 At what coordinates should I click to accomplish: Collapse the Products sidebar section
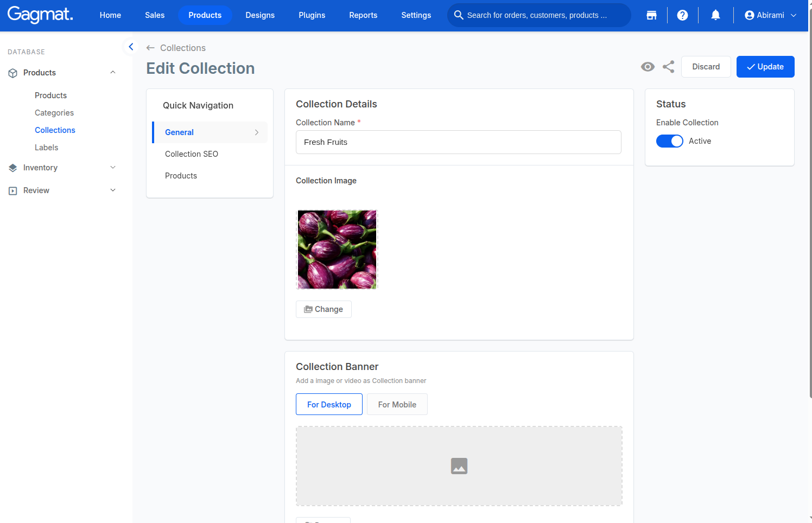coord(113,73)
